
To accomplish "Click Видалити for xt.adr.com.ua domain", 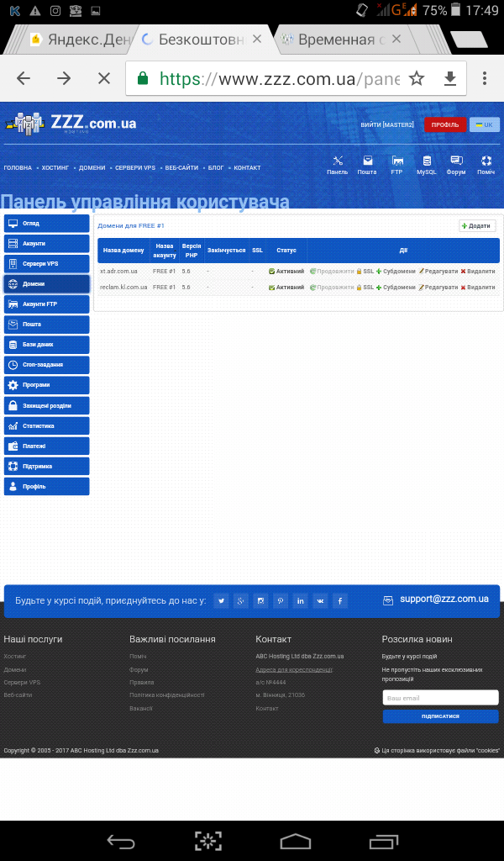I will 478,272.
